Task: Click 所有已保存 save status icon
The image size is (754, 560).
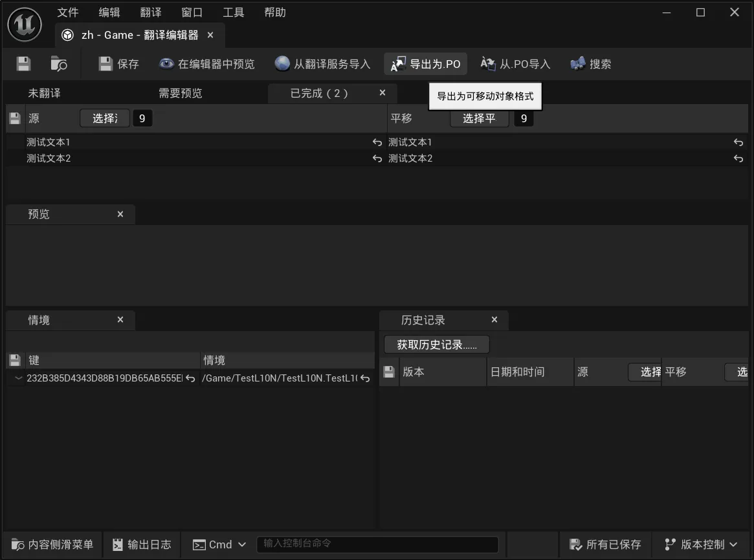Action: coord(604,544)
